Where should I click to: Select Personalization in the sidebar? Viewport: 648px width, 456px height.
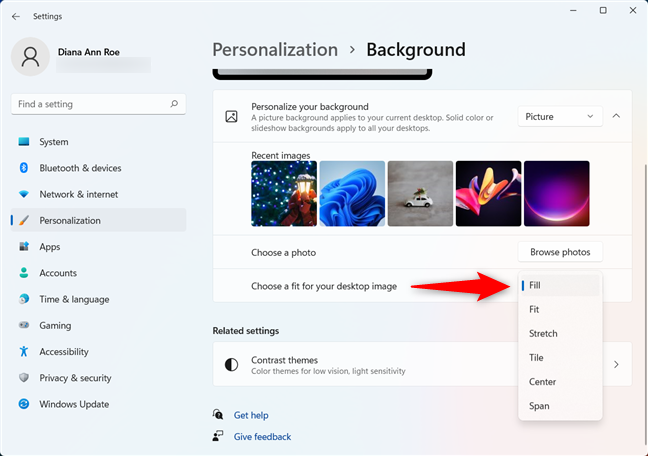[x=98, y=220]
